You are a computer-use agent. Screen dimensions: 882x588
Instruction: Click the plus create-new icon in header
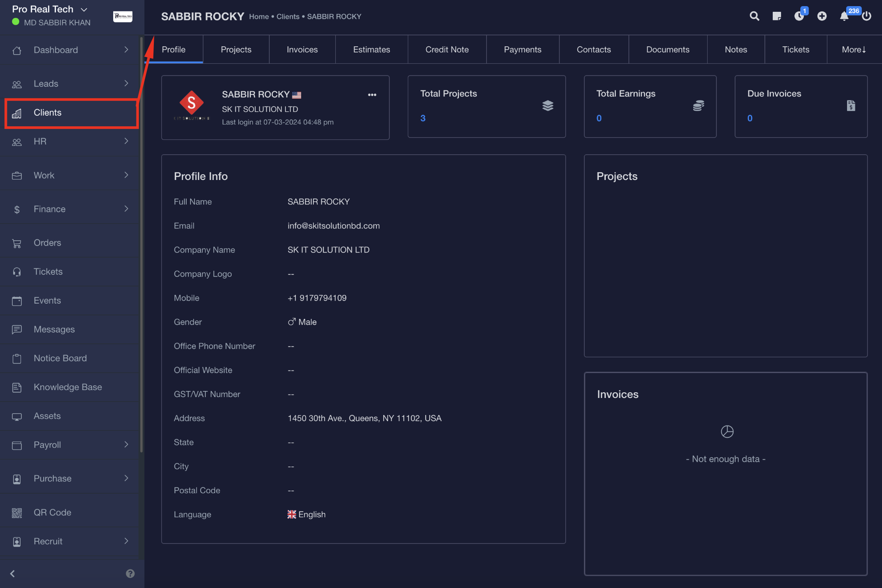point(822,16)
